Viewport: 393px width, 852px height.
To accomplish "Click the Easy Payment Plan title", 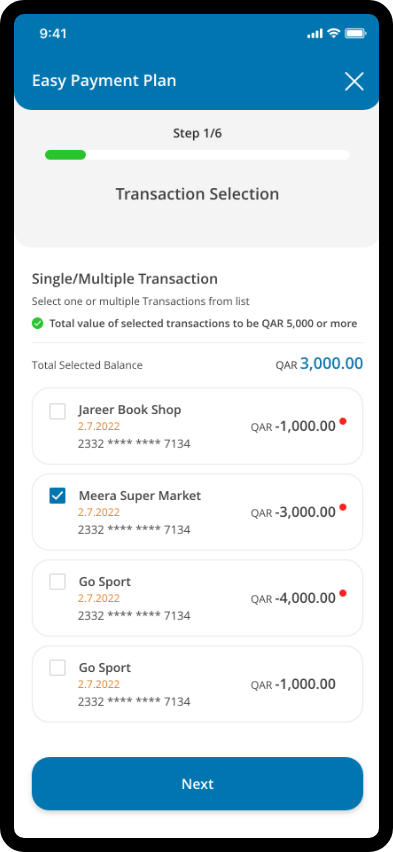I will tap(104, 81).
